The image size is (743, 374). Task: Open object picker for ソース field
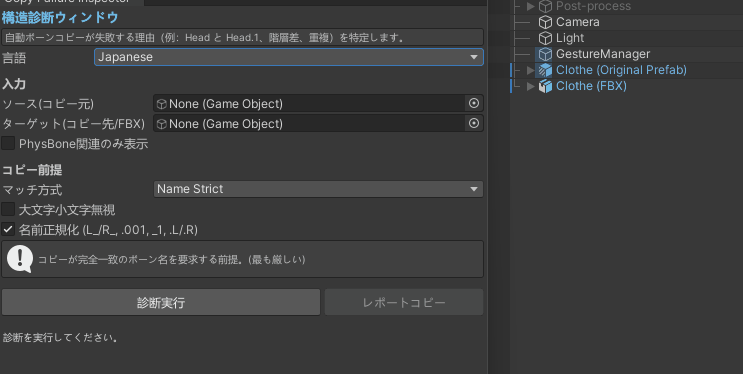click(x=473, y=103)
